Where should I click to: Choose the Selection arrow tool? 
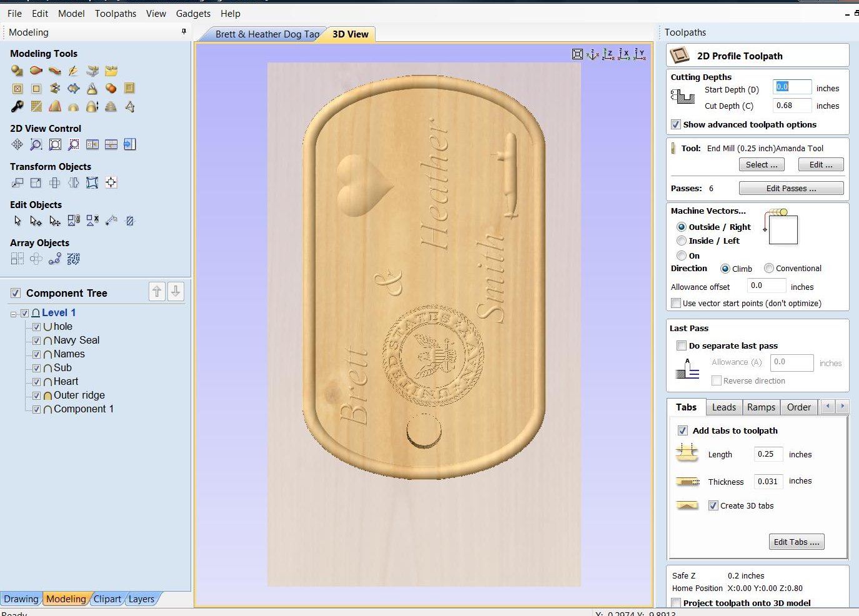point(17,221)
